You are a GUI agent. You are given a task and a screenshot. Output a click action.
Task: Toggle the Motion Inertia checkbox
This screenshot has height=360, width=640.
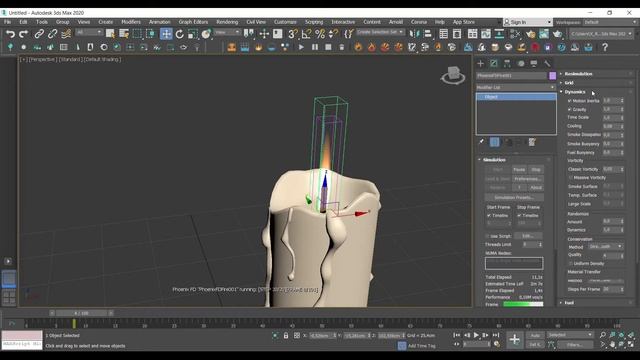(570, 100)
